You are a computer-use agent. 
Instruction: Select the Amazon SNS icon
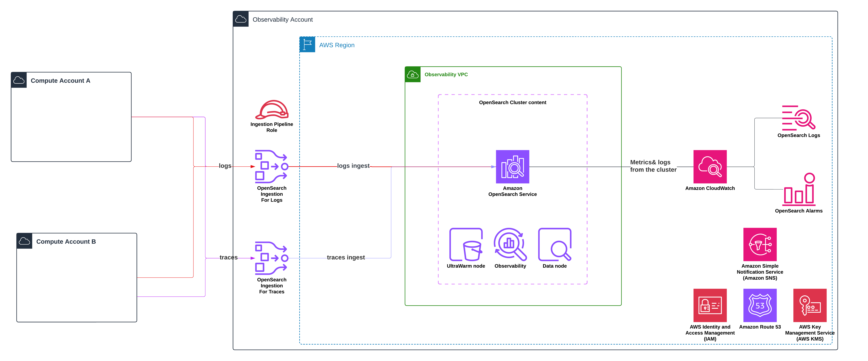(x=760, y=244)
